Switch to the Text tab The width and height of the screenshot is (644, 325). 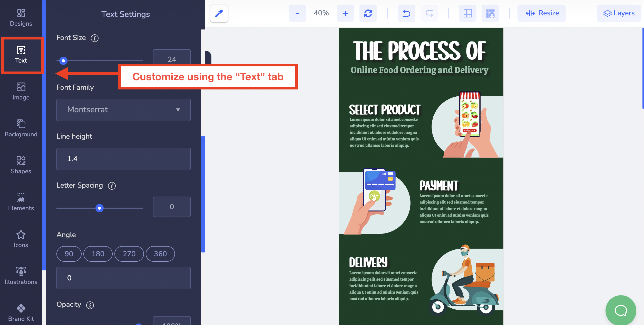pos(21,55)
